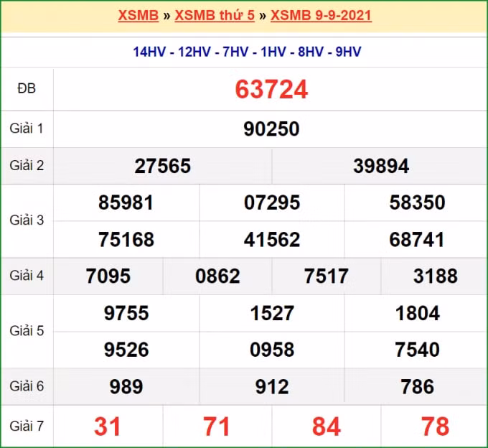The height and width of the screenshot is (448, 488).
Task: Select second prize number 27565
Action: 162,166
